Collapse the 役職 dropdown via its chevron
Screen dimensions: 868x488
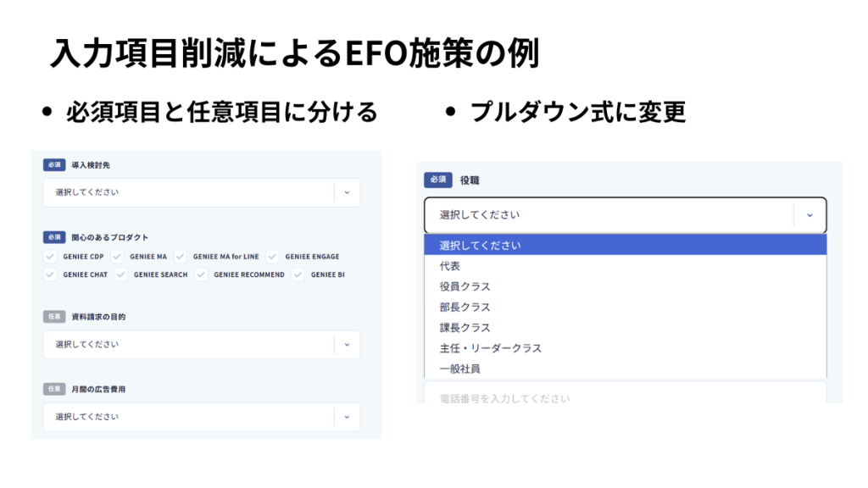click(810, 215)
